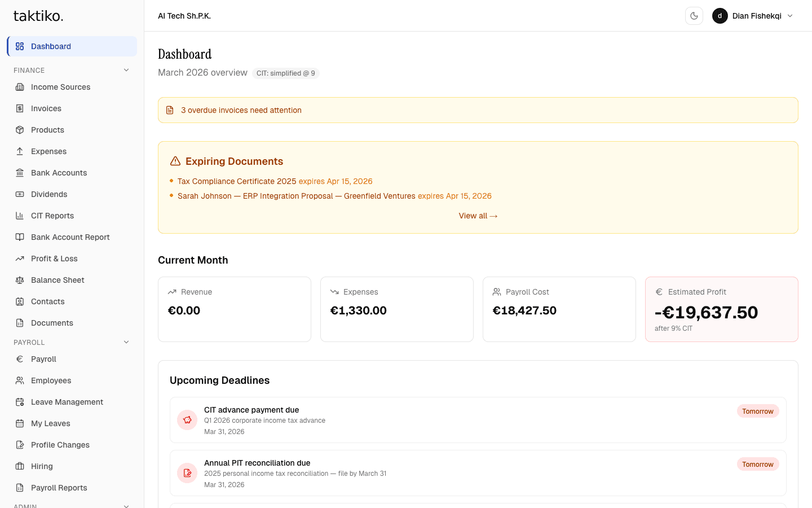Go to CIT Reports page
Image resolution: width=812 pixels, height=508 pixels.
click(x=52, y=216)
